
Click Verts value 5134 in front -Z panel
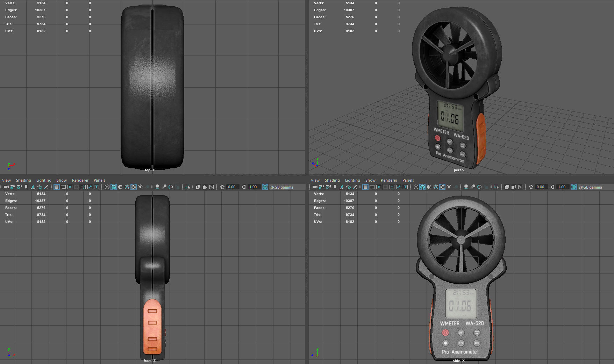[41, 194]
